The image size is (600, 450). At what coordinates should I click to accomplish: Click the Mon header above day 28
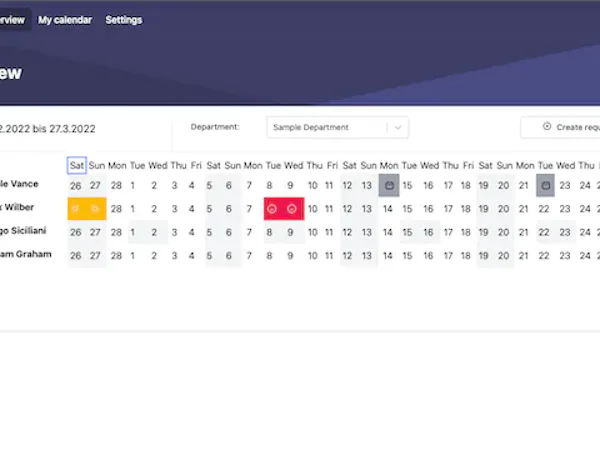coord(117,165)
